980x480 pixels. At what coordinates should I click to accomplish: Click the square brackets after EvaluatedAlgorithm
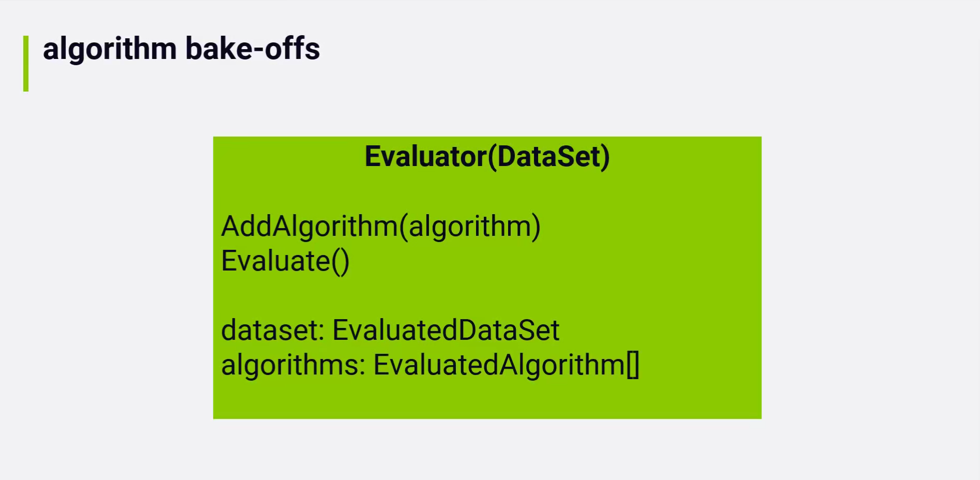633,365
